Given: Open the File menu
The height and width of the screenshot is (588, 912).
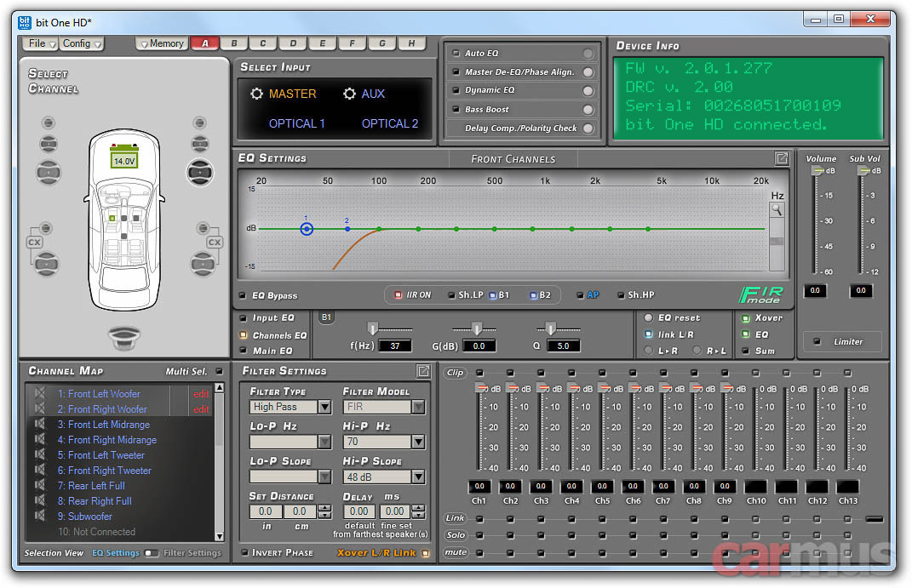Looking at the screenshot, I should pos(41,43).
